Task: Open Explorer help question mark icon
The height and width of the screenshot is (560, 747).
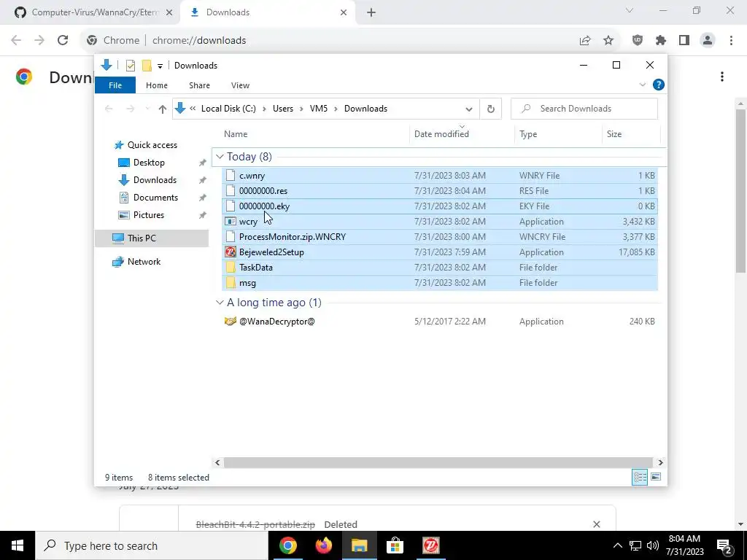Action: (659, 85)
